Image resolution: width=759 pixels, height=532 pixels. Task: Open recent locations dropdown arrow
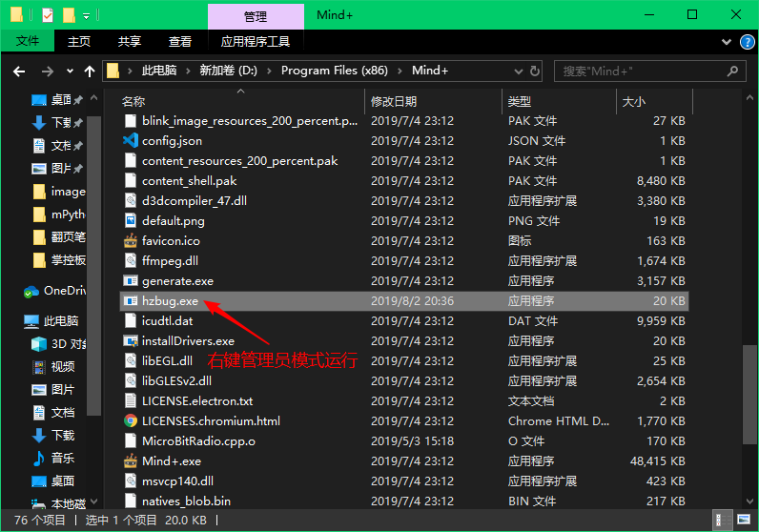click(x=71, y=72)
